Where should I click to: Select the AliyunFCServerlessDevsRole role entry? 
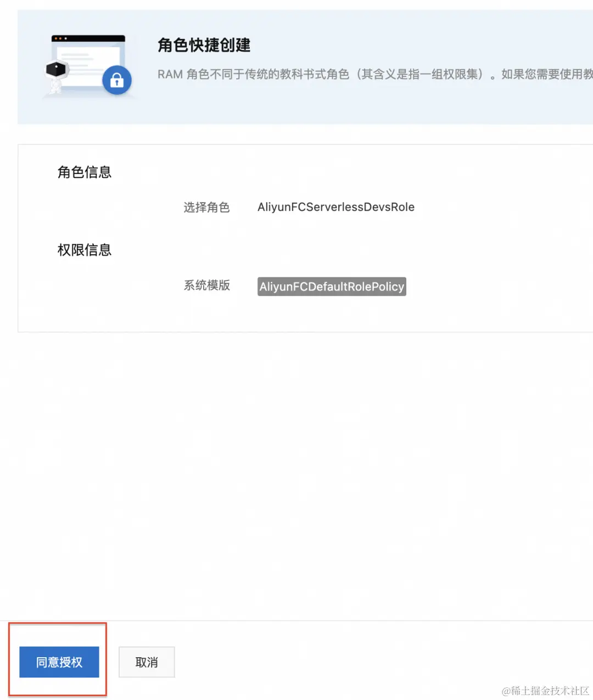336,207
